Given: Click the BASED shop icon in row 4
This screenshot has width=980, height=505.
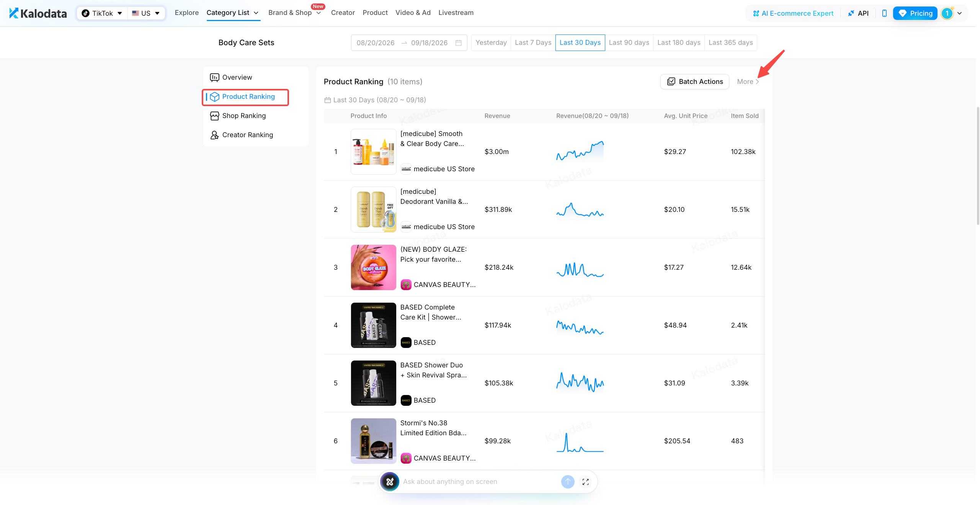Looking at the screenshot, I should click(406, 343).
